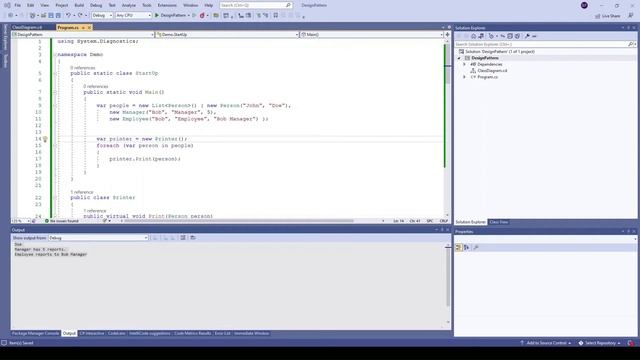The image size is (640, 360).
Task: Collapse the StartUp class code block
Action: click(x=55, y=73)
